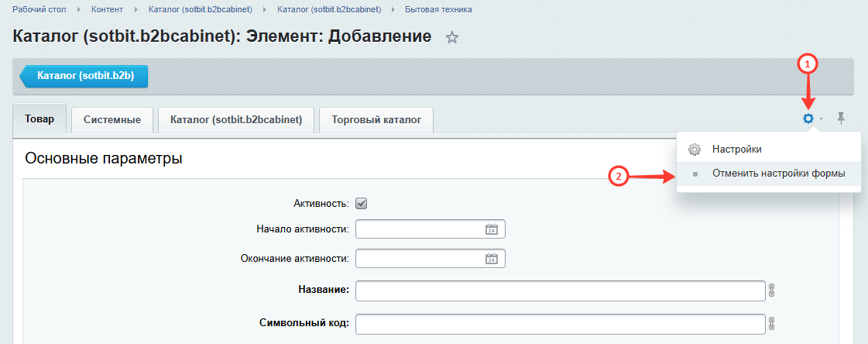Add page to favorites with star icon
The width and height of the screenshot is (868, 344).
pyautogui.click(x=452, y=38)
